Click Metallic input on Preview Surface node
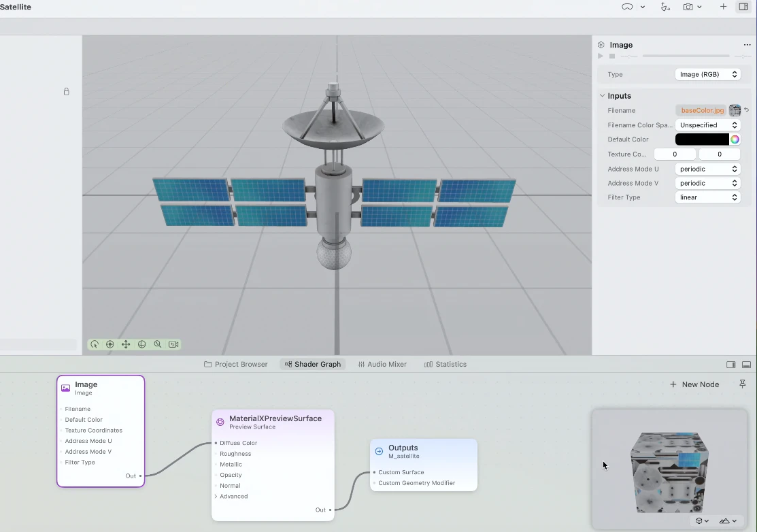 231,465
